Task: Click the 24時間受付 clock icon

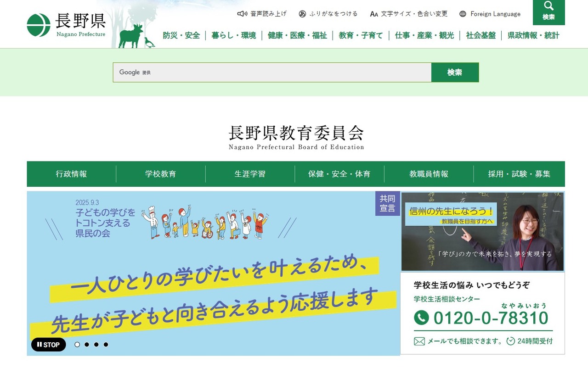Action: pos(510,341)
